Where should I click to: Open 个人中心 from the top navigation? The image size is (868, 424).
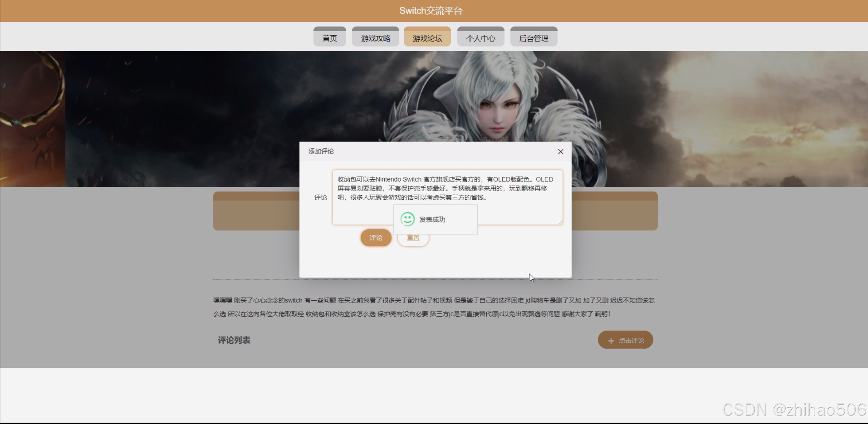[x=481, y=37]
